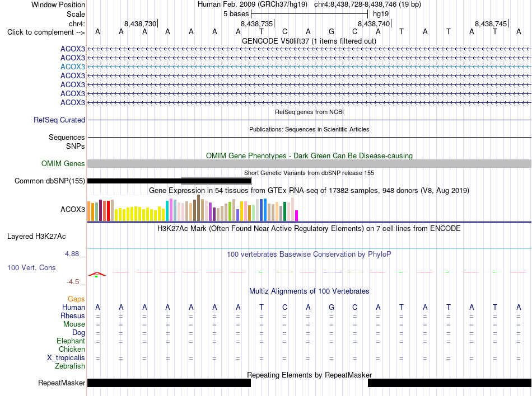Screen dimensions: 532x396
Task: Open the Common dbSNP(155) track label
Action: (x=49, y=181)
